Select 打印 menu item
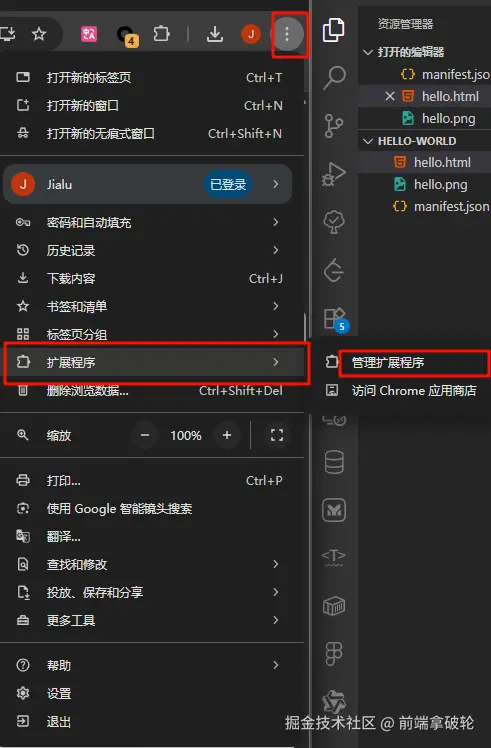 tap(152, 480)
